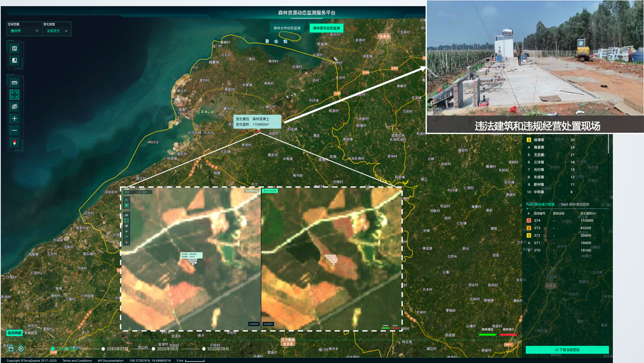Expand the 变化类型 全部变化 dropdown
Screen dimensions: 644x363
click(x=57, y=31)
